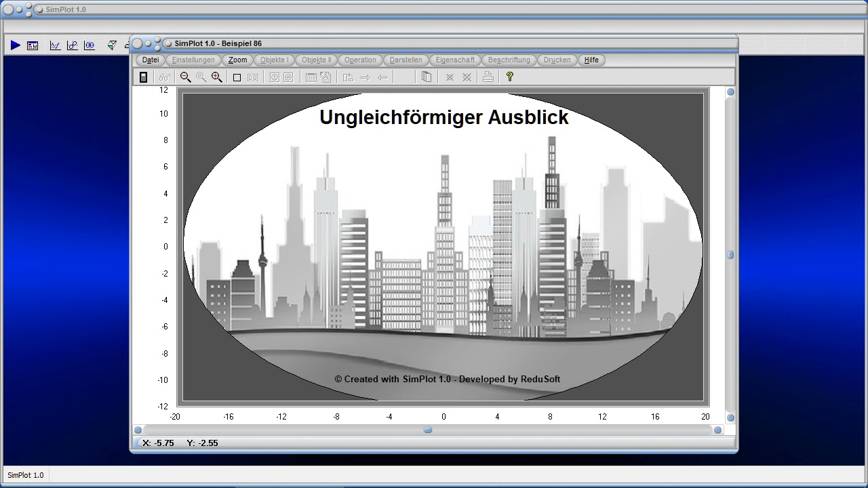Click the copy pages icon

click(x=426, y=77)
